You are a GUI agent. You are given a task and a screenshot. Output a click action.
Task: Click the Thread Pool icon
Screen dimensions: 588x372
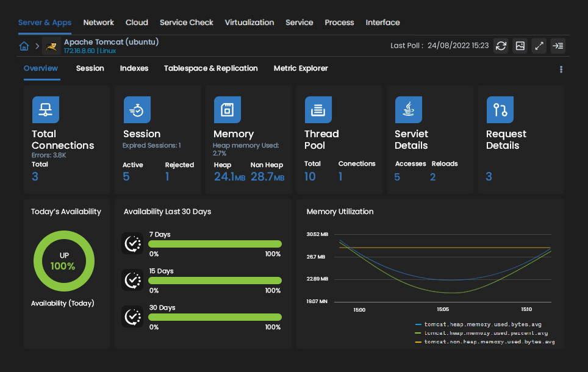point(318,110)
